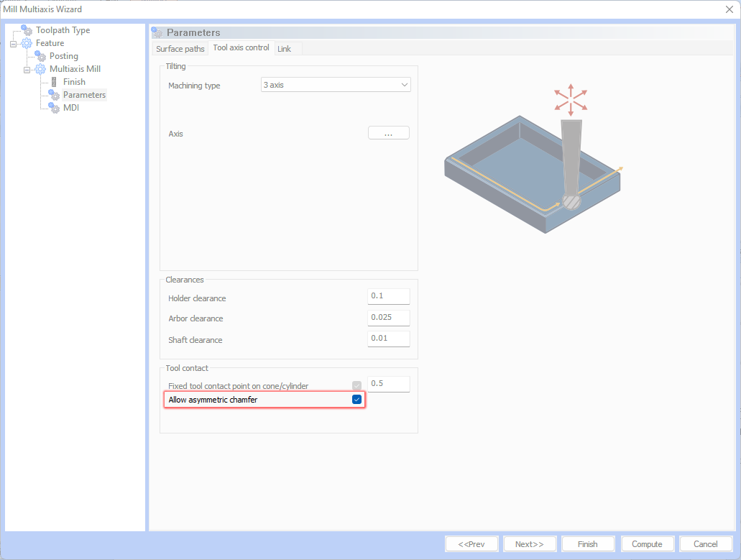
Task: Click the Fixed tool contact point label
Action: click(238, 386)
